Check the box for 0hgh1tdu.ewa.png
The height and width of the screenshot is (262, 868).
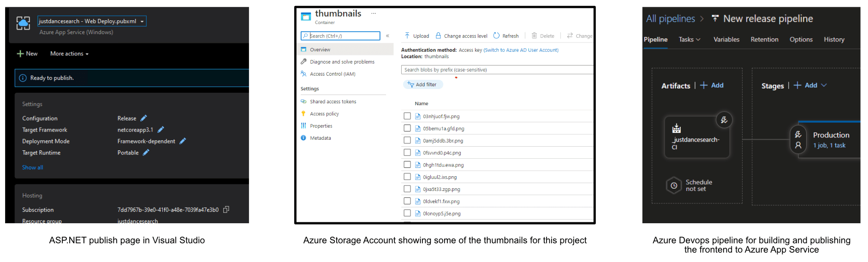[407, 164]
